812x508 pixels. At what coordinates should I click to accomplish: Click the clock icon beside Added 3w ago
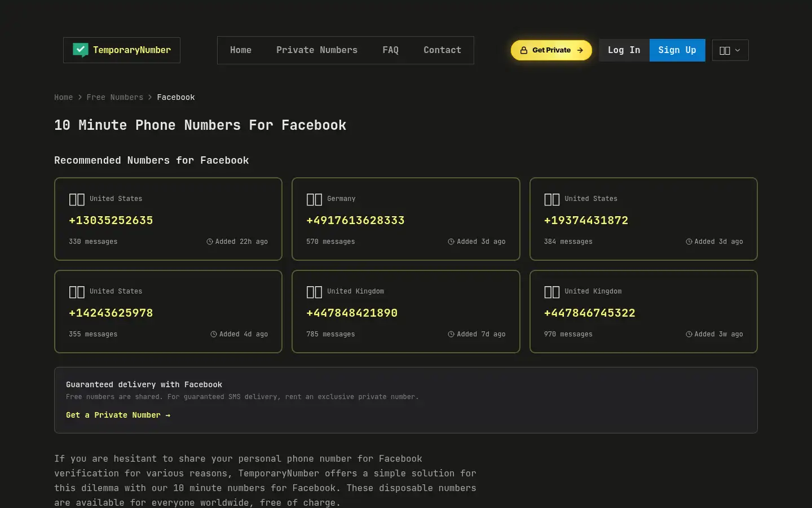(x=689, y=334)
